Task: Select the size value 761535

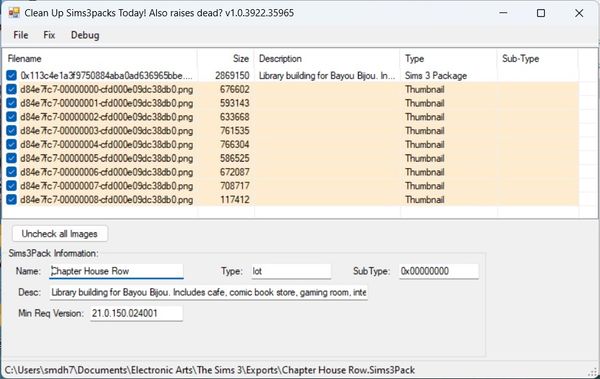Action: [x=235, y=131]
